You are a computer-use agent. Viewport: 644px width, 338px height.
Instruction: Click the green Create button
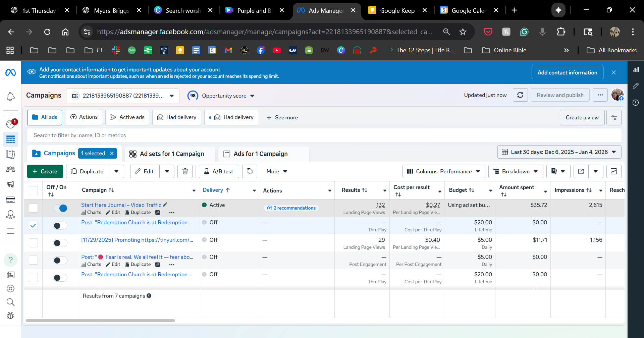click(x=45, y=171)
